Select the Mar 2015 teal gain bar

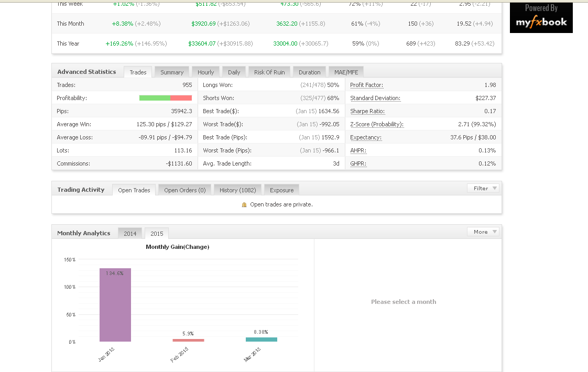tap(262, 340)
